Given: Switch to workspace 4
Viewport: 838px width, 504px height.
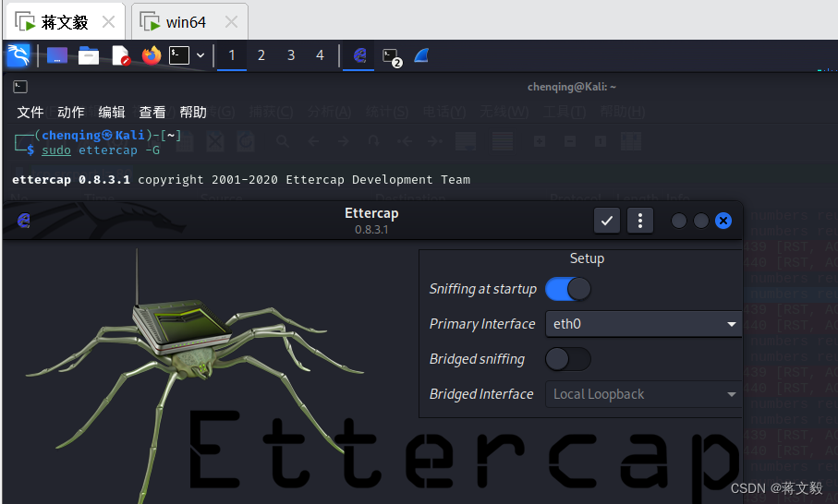Looking at the screenshot, I should click(x=320, y=55).
